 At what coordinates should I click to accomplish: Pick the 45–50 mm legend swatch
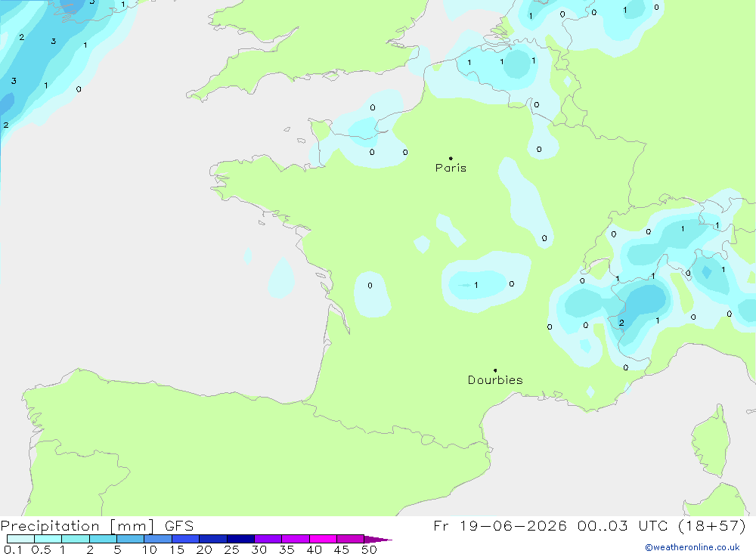coord(351,539)
